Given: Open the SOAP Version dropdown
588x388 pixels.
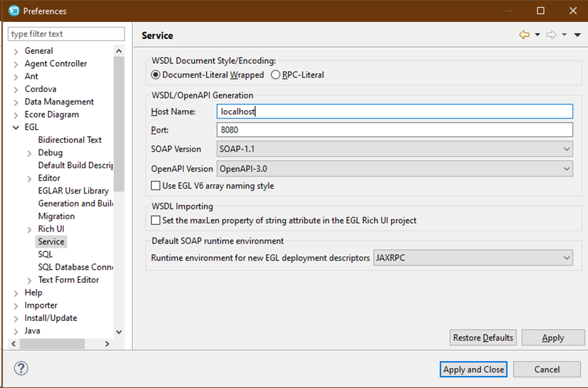Looking at the screenshot, I should [395, 149].
